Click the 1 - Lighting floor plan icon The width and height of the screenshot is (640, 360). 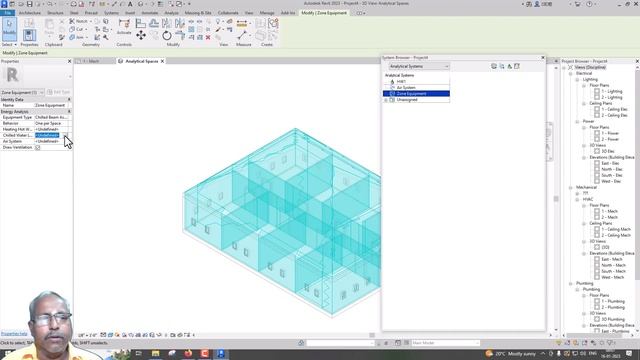tap(597, 91)
